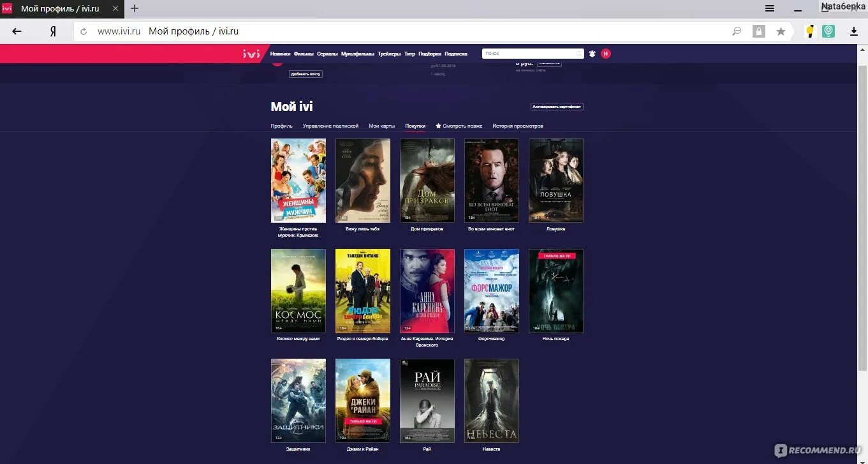Open the Джеки и Райан poster
868x464 pixels.
pyautogui.click(x=362, y=401)
